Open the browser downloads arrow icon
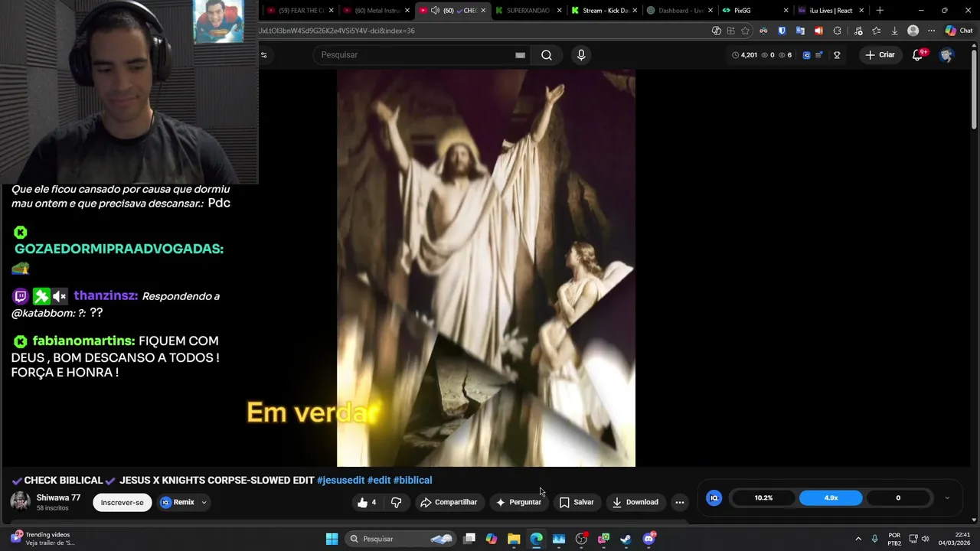Image resolution: width=980 pixels, height=551 pixels. [x=894, y=31]
